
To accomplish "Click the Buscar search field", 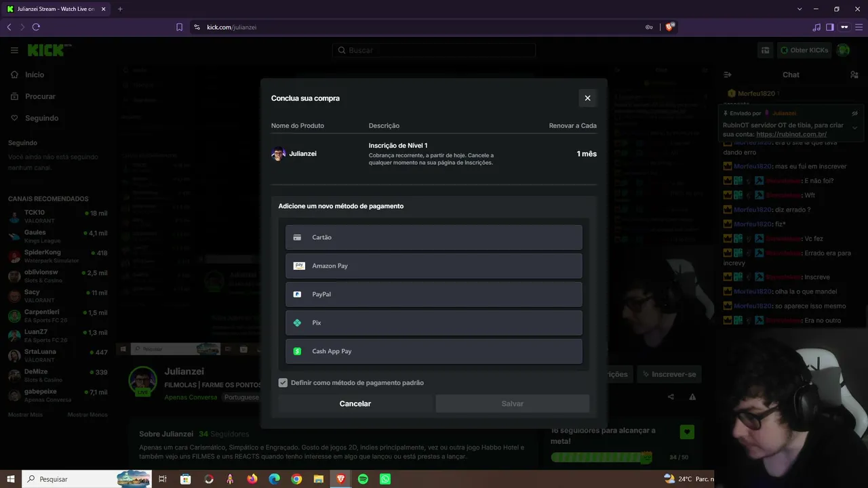I will pyautogui.click(x=434, y=50).
